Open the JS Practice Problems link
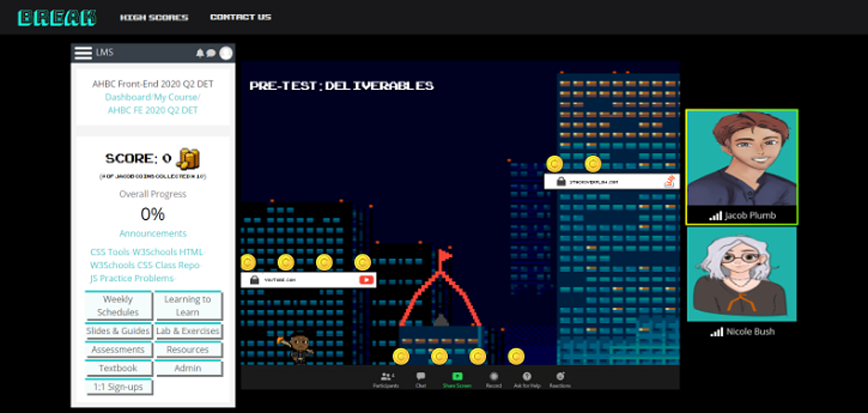The height and width of the screenshot is (413, 868). tap(132, 278)
